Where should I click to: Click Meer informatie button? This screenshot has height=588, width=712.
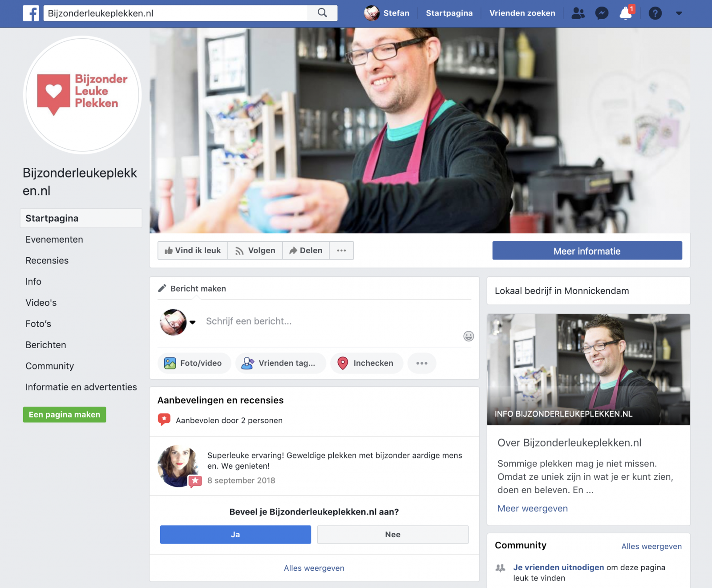click(x=587, y=251)
